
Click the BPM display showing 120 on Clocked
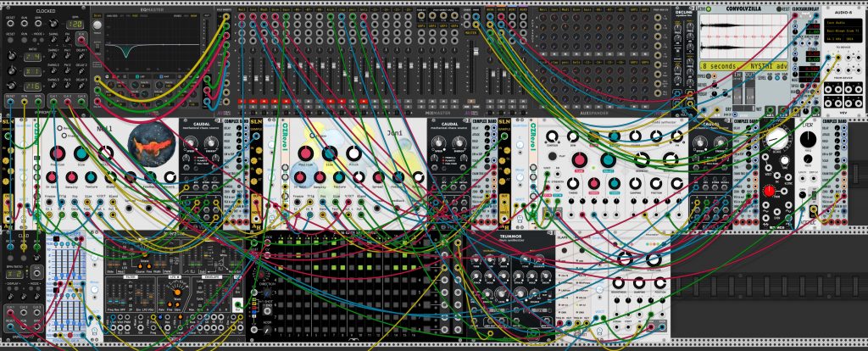[x=77, y=25]
